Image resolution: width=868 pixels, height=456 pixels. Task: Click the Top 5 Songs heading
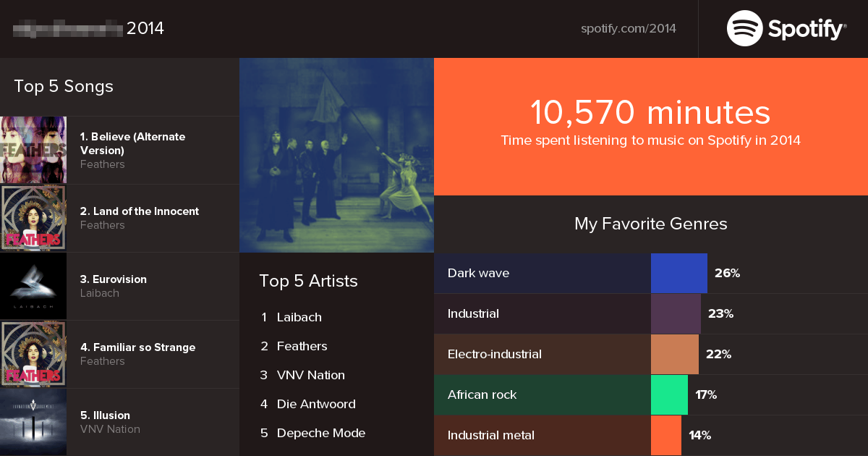[x=64, y=87]
